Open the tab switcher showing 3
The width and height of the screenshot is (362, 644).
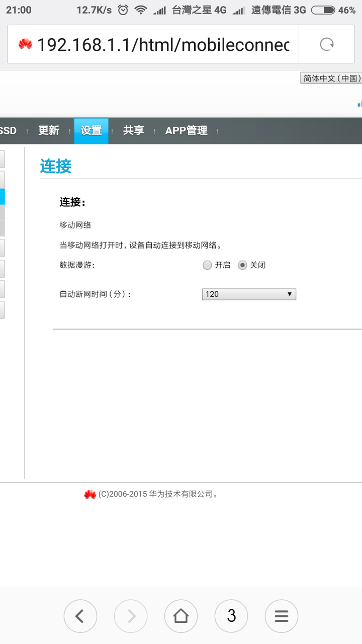tap(231, 616)
